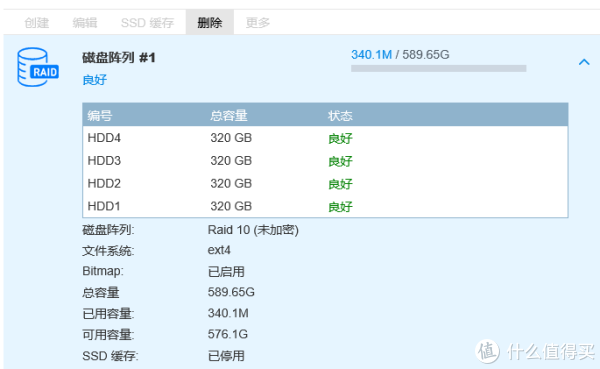The image size is (600, 369).
Task: Click the storage usage progress bar
Action: (x=439, y=69)
